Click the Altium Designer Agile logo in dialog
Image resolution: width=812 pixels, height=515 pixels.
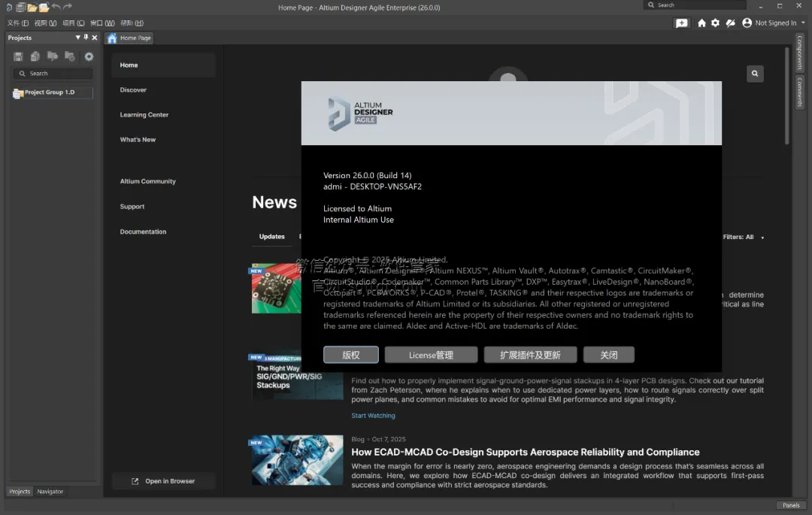pos(360,113)
